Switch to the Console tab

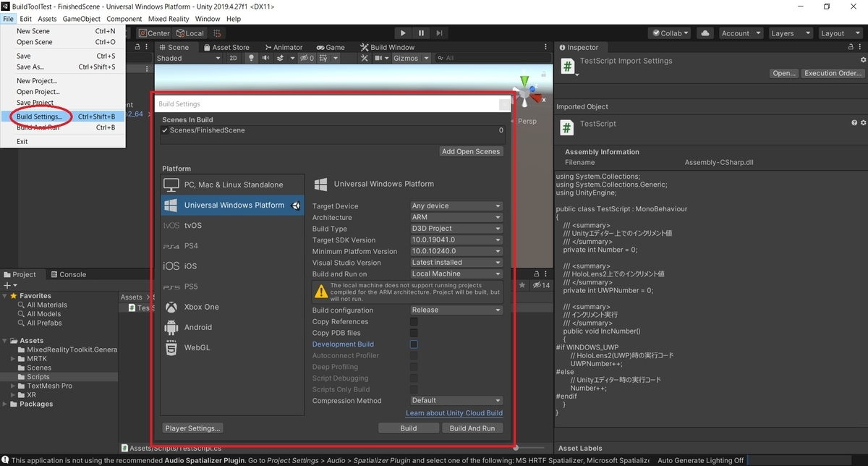tap(67, 275)
